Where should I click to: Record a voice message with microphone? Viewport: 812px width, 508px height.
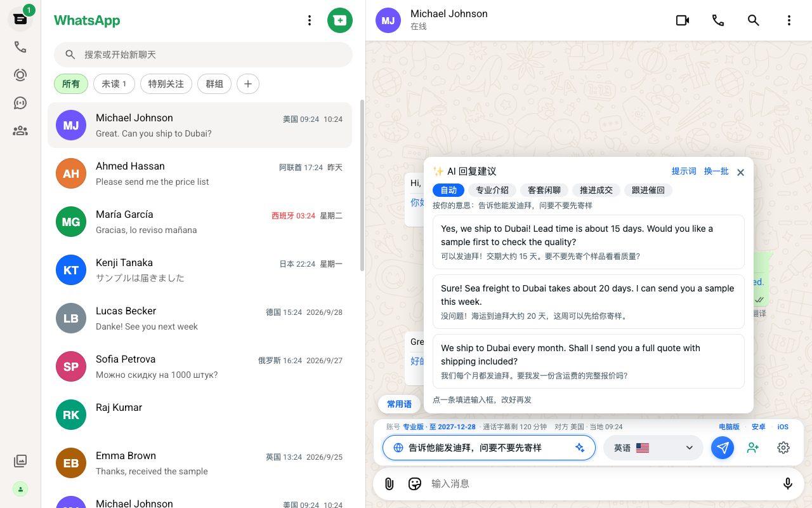[x=788, y=484]
